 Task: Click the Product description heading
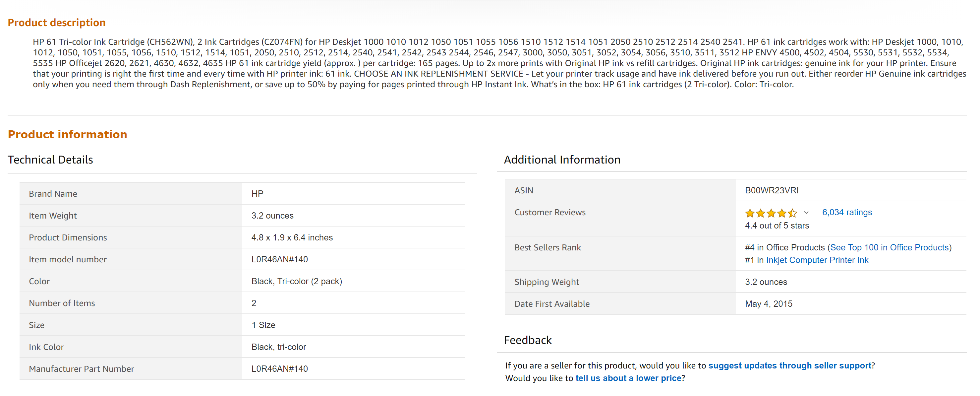tap(57, 23)
